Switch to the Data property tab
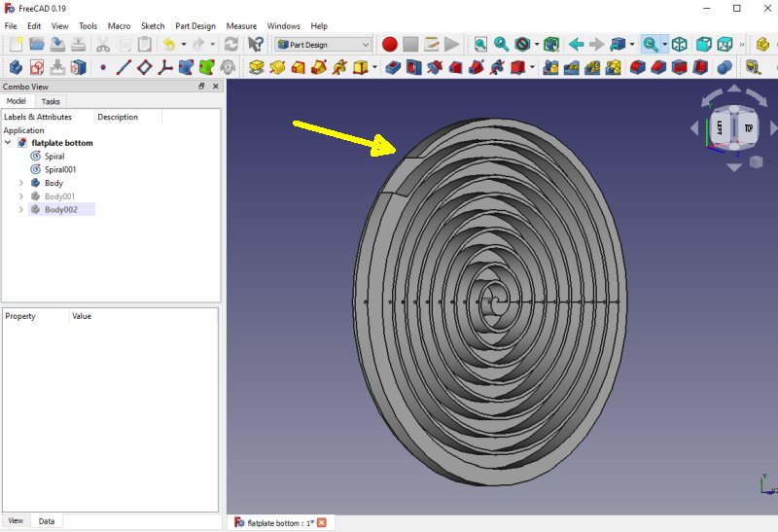This screenshot has height=532, width=778. pyautogui.click(x=47, y=521)
